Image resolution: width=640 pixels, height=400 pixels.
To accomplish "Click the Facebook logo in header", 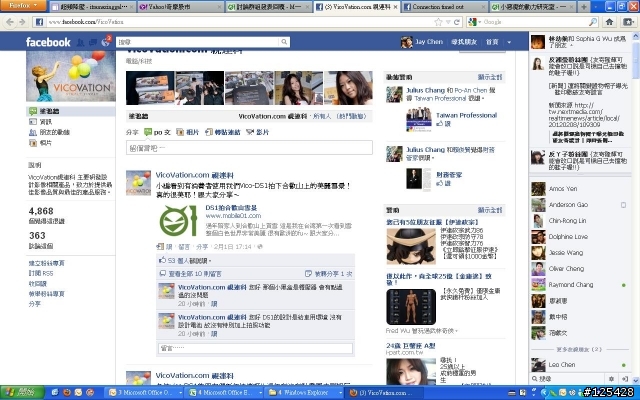I will 48,42.
